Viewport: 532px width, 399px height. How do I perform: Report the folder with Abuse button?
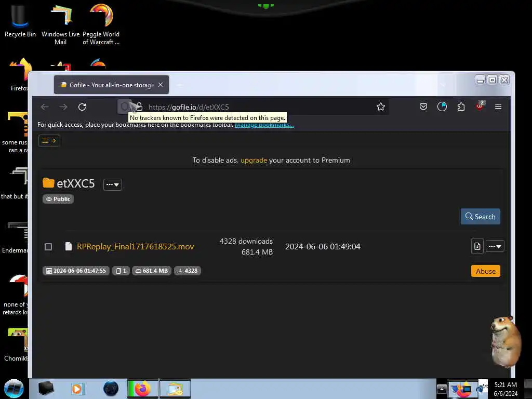point(486,271)
